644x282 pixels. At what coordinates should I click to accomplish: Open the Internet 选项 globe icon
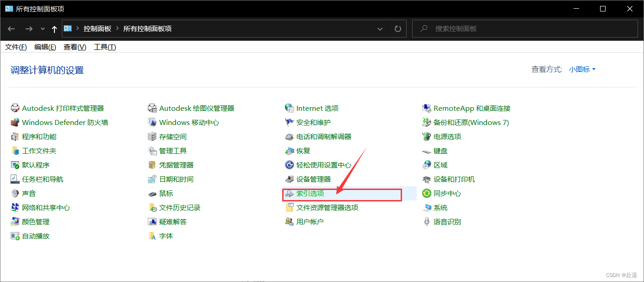click(290, 108)
